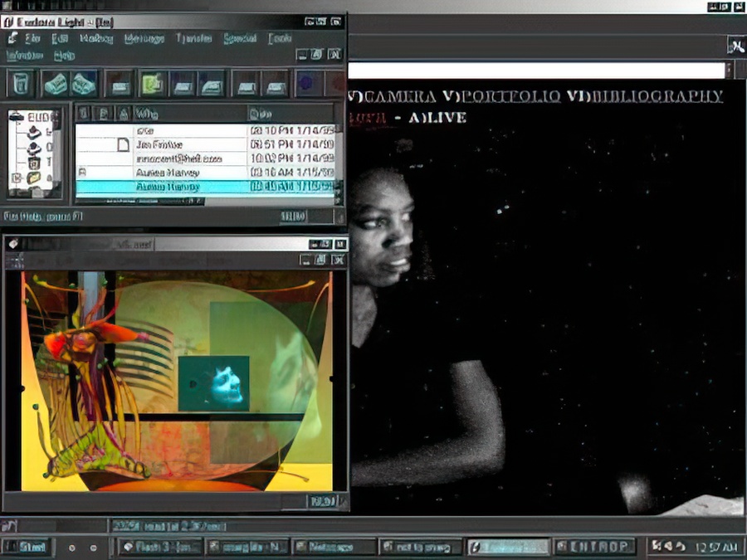747x560 pixels.
Task: Select the trash can mailbox in the Eudora tree
Action: [34, 163]
